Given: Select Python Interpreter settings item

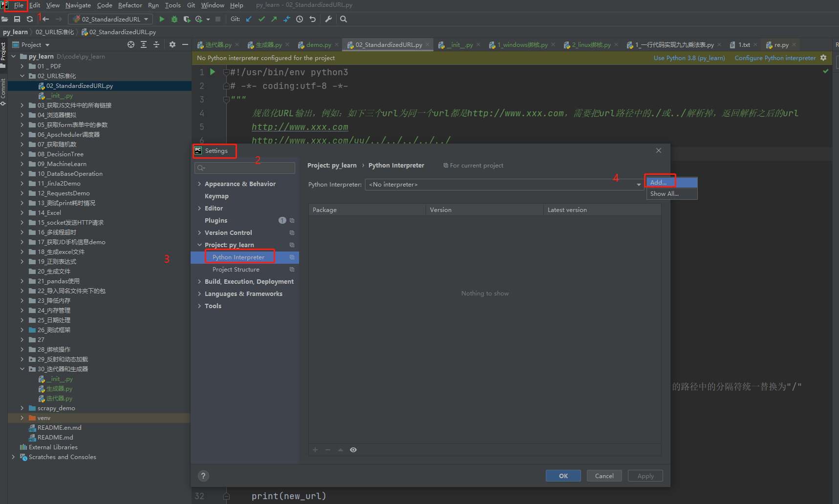Looking at the screenshot, I should click(x=238, y=257).
